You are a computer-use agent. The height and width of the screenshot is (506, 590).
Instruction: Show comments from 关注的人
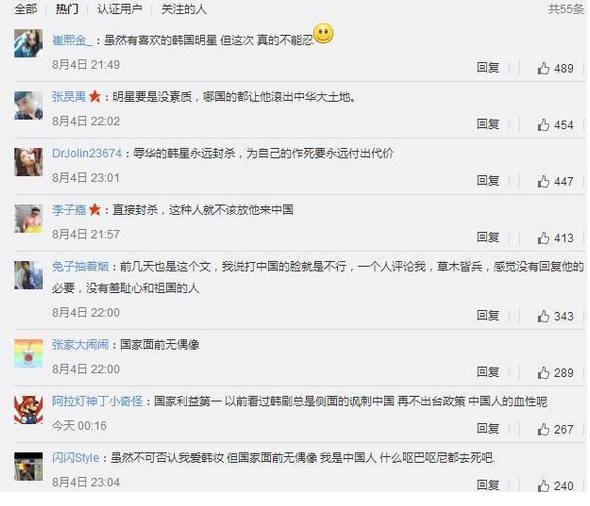point(184,9)
